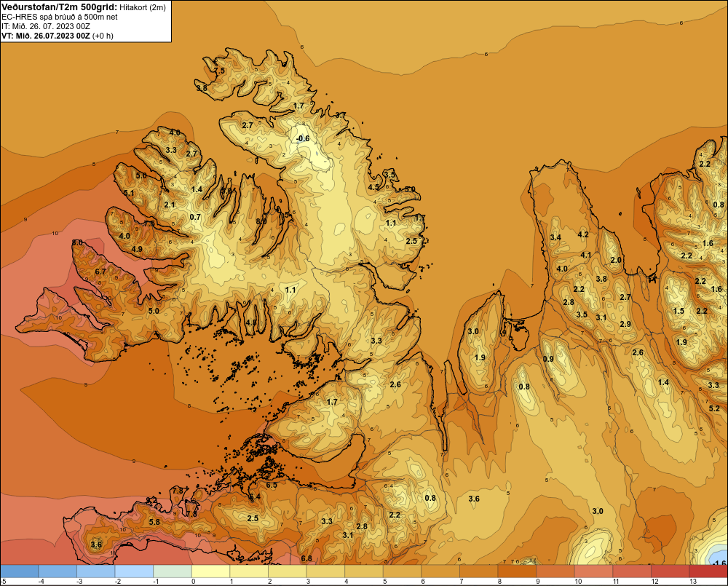
Task: Click the 2.9 temperature value on map
Action: point(625,324)
